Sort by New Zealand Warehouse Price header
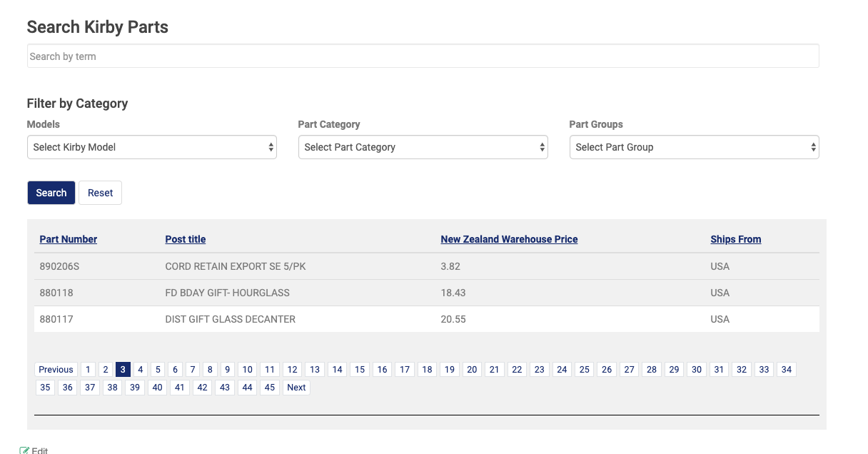Viewport: 868px width, 454px height. (x=509, y=239)
